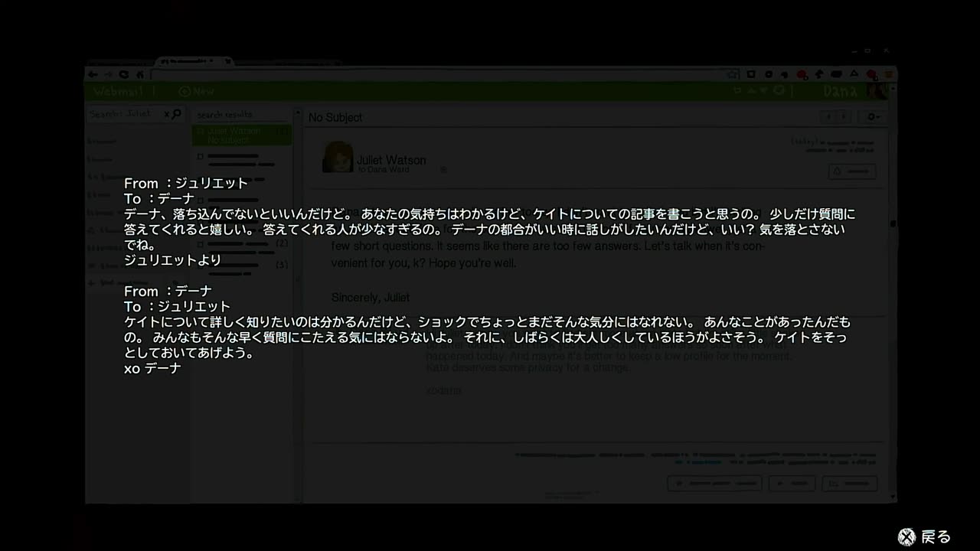Open the settings gear dropdown above the email
This screenshot has height=551, width=980.
click(873, 117)
